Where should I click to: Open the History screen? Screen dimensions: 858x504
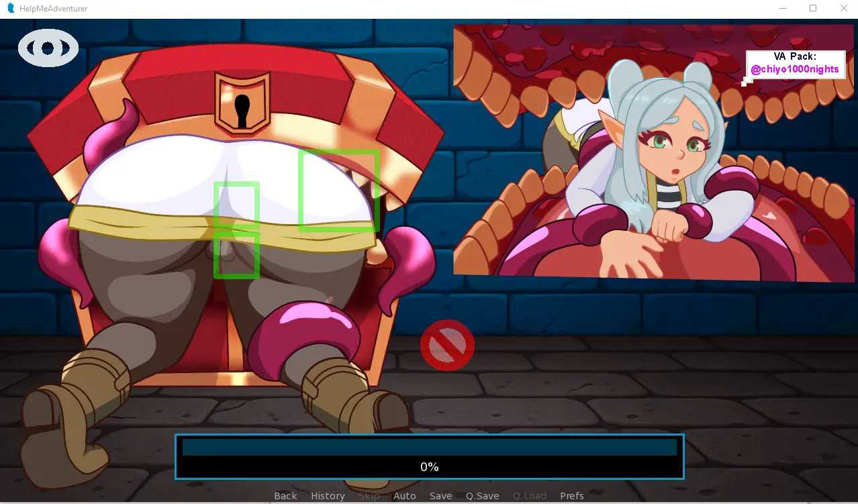pos(328,495)
